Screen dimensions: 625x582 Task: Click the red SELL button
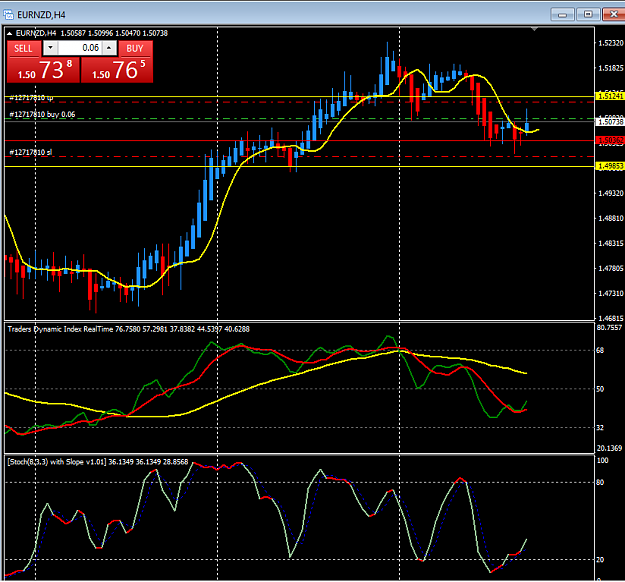tap(24, 49)
